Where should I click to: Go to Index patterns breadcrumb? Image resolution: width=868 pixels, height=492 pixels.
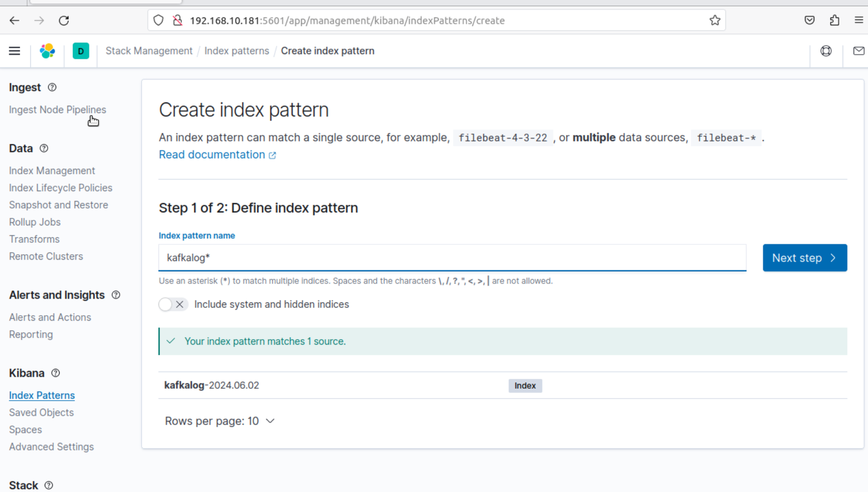237,51
